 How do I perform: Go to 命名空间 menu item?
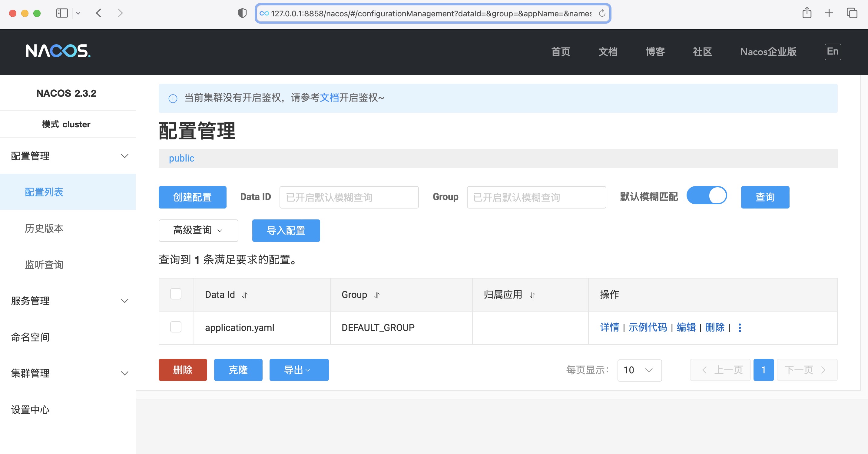30,337
